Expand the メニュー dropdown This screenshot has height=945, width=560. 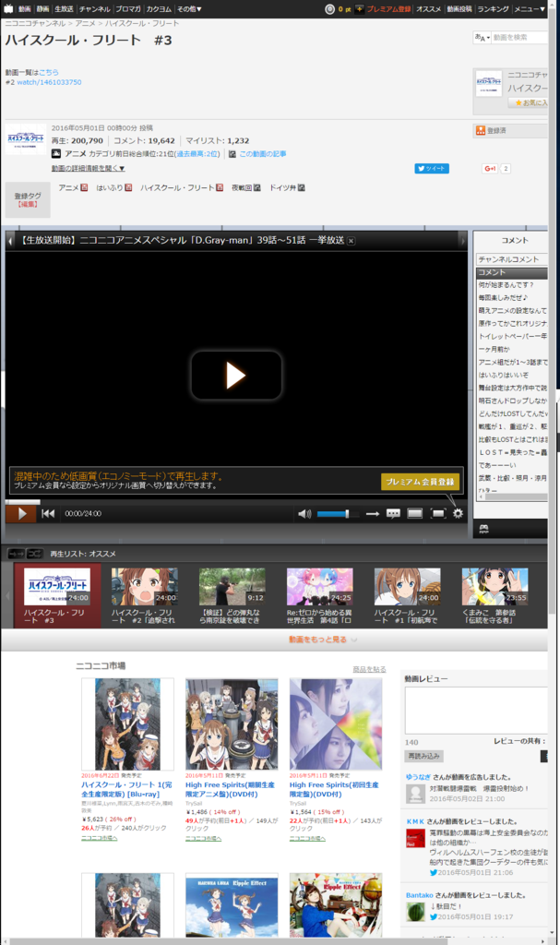pyautogui.click(x=530, y=9)
